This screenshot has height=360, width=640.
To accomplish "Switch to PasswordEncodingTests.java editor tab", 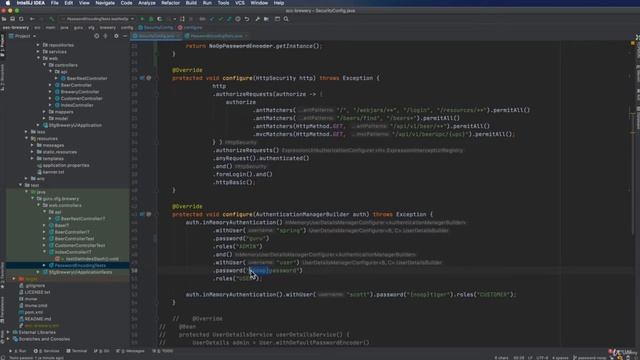I will pyautogui.click(x=216, y=36).
